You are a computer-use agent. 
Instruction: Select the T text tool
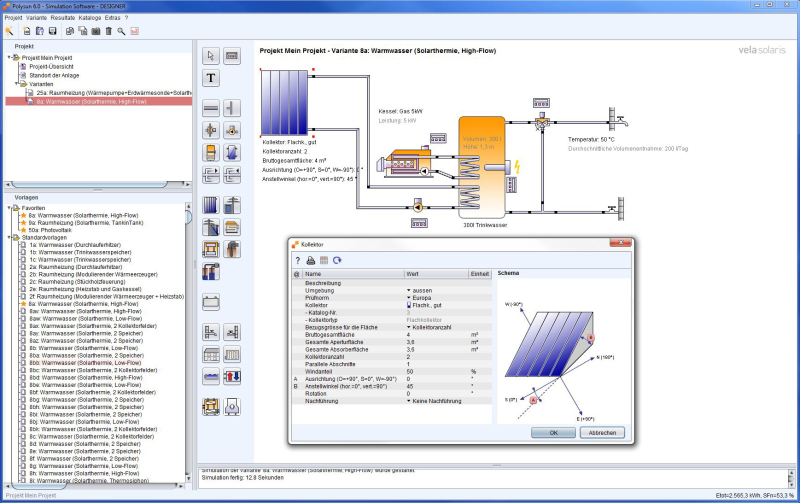tap(211, 78)
